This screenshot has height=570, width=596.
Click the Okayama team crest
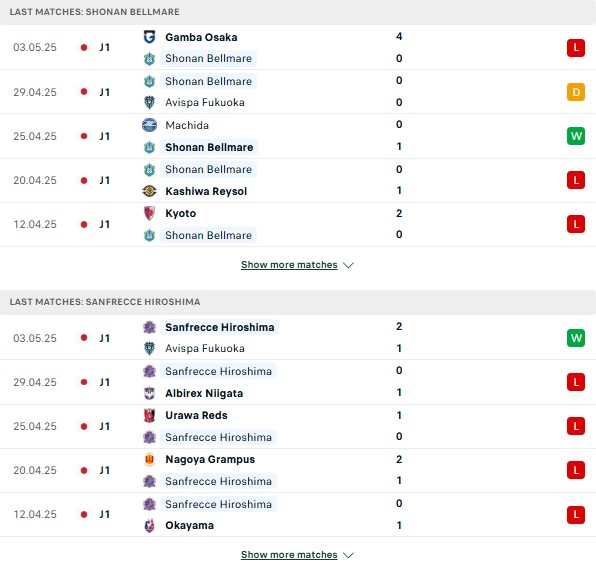(149, 526)
